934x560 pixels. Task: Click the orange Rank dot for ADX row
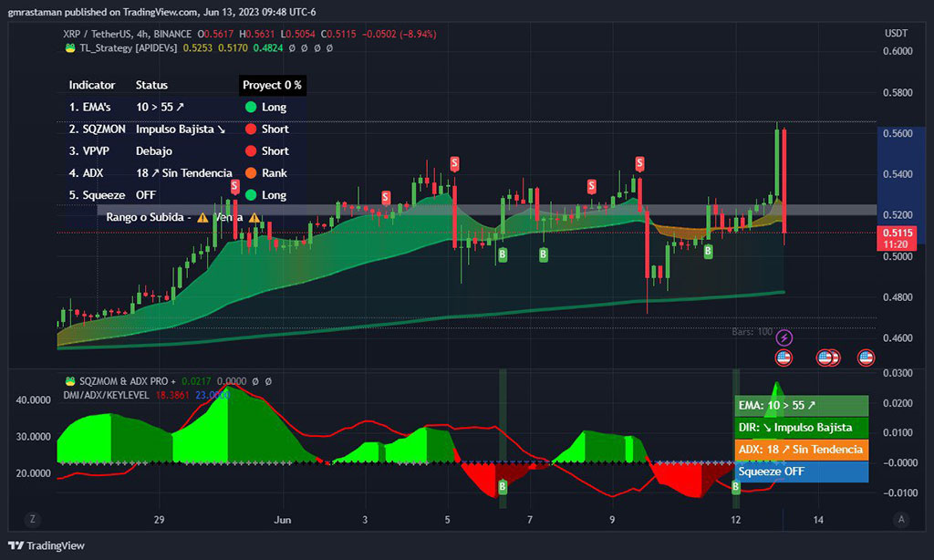tap(251, 172)
